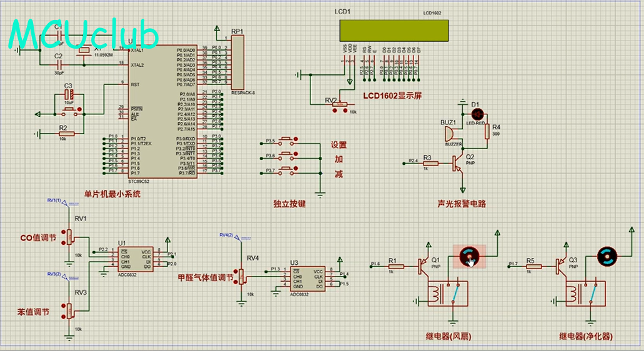The width and height of the screenshot is (644, 351).
Task: Click the LCD1 green display screen
Action: pyautogui.click(x=394, y=29)
